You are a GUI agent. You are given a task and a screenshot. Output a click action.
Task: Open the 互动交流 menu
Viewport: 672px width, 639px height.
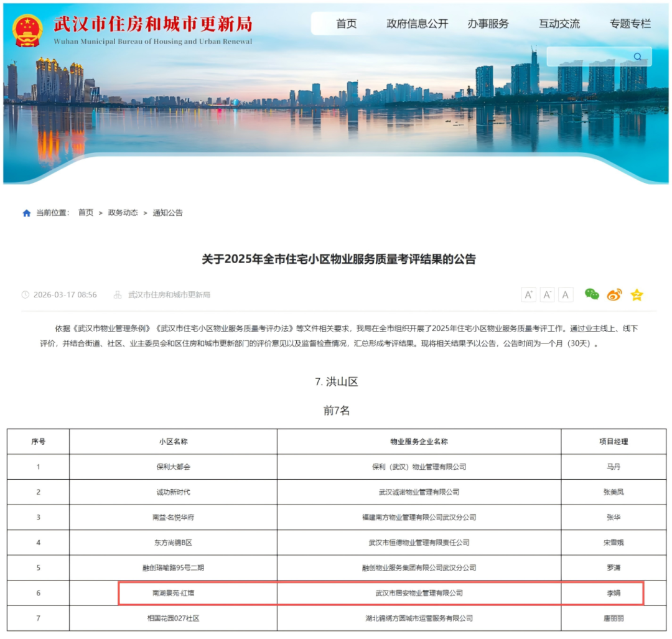coord(559,24)
